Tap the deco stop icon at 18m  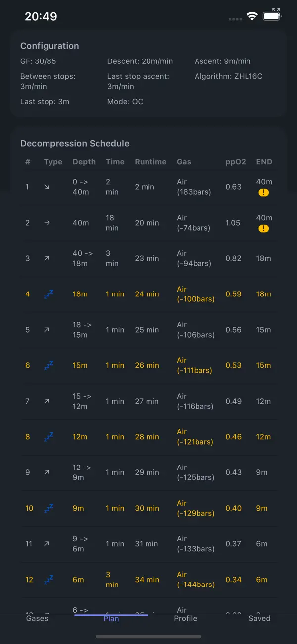point(49,294)
